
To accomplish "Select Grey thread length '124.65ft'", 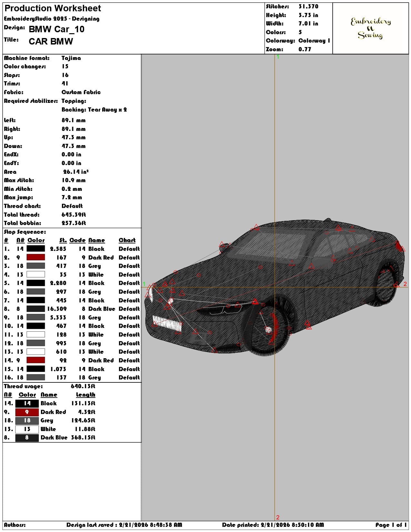I will 83,420.
